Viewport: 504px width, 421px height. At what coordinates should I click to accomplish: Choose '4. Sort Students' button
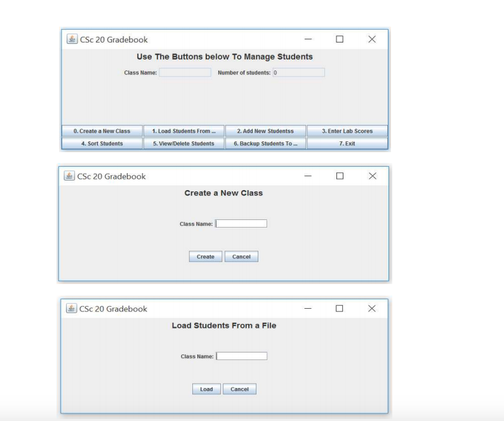(102, 143)
